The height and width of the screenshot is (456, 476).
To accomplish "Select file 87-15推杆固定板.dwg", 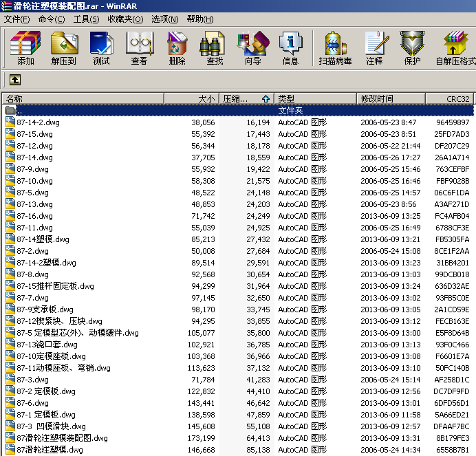I will [x=55, y=286].
